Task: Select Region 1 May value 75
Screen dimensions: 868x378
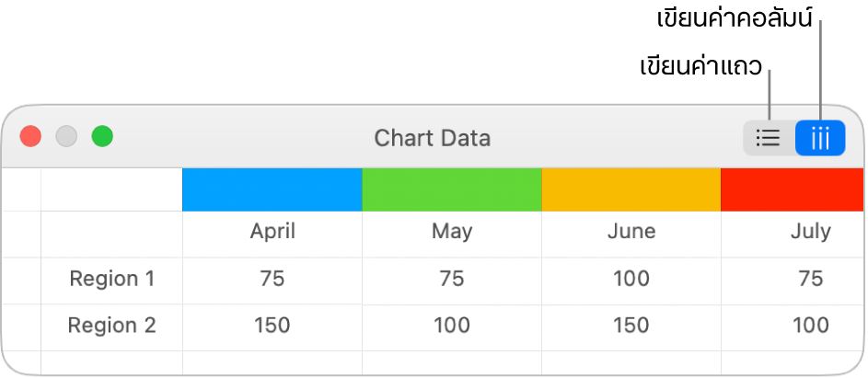Action: [x=452, y=279]
